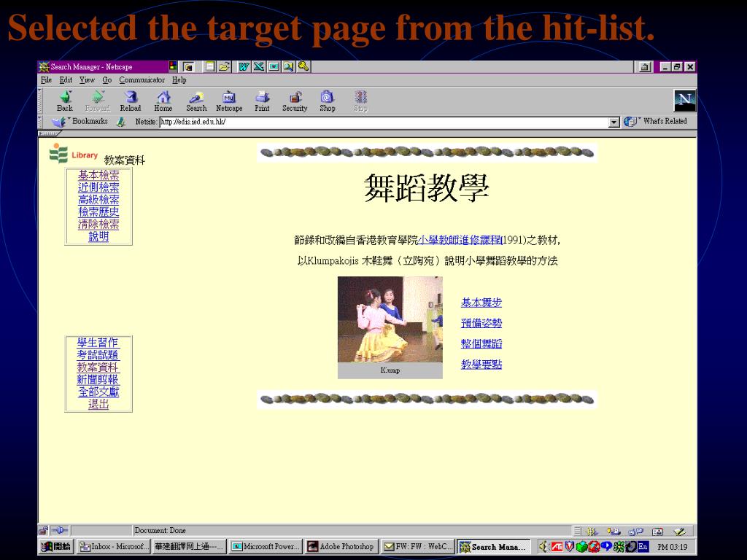Open the 教學要點 link
The image size is (747, 560).
click(481, 365)
